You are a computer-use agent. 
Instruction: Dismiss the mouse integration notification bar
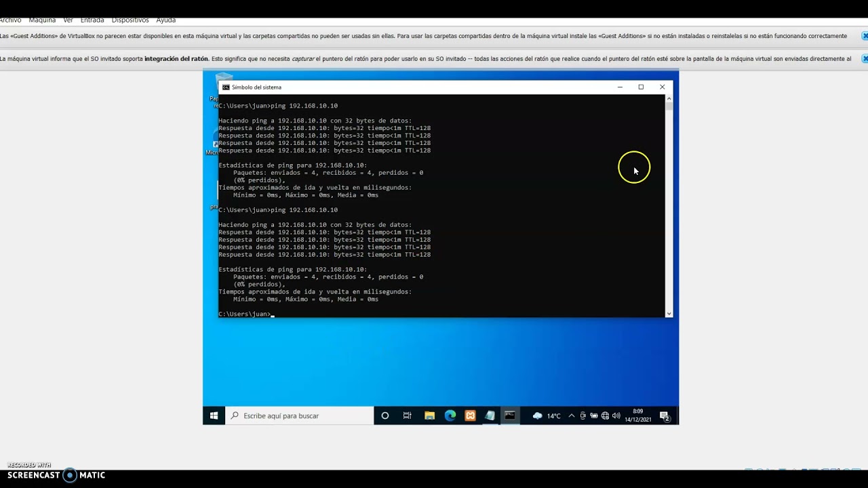[865, 59]
